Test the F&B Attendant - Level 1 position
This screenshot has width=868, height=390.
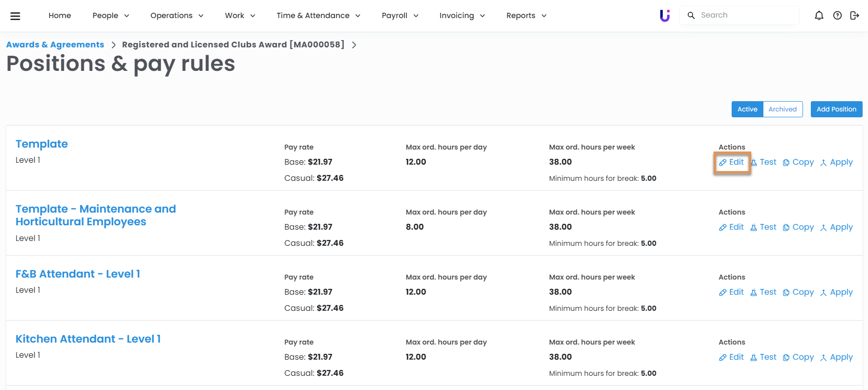pos(763,292)
